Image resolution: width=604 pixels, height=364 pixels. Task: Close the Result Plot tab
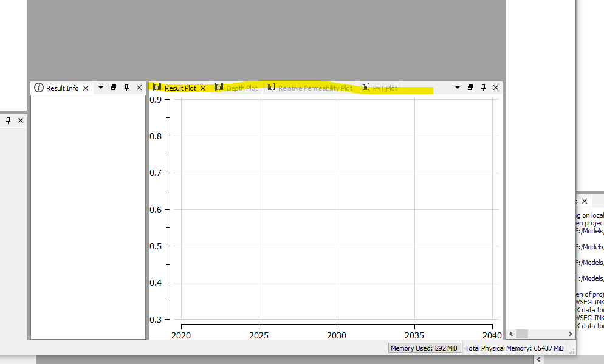202,88
